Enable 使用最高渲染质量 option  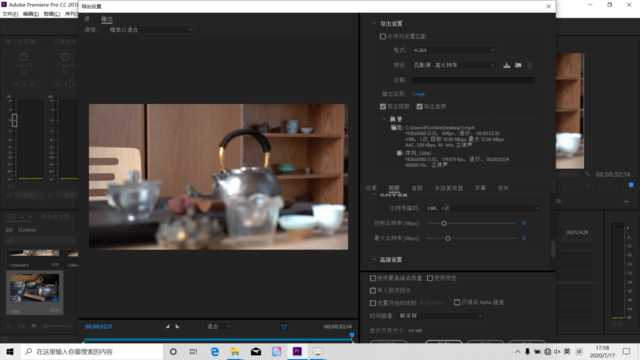(373, 278)
